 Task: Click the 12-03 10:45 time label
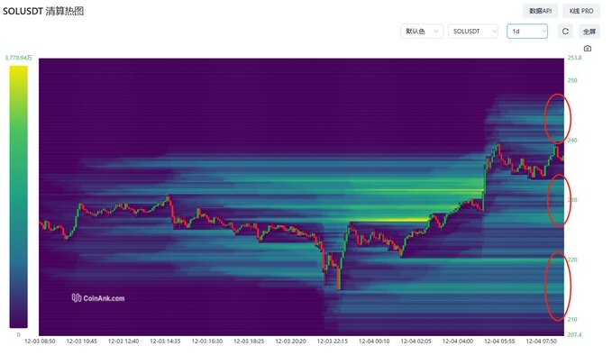[82, 341]
